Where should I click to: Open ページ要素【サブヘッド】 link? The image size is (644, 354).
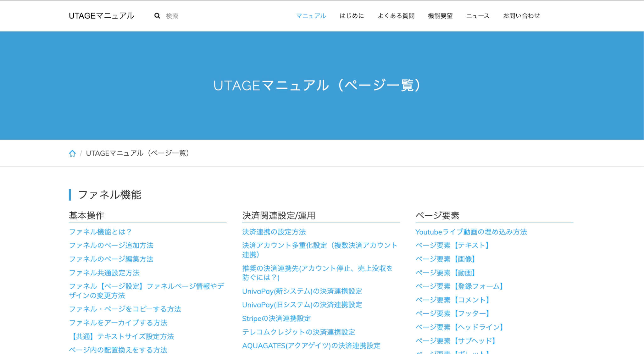pyautogui.click(x=456, y=341)
